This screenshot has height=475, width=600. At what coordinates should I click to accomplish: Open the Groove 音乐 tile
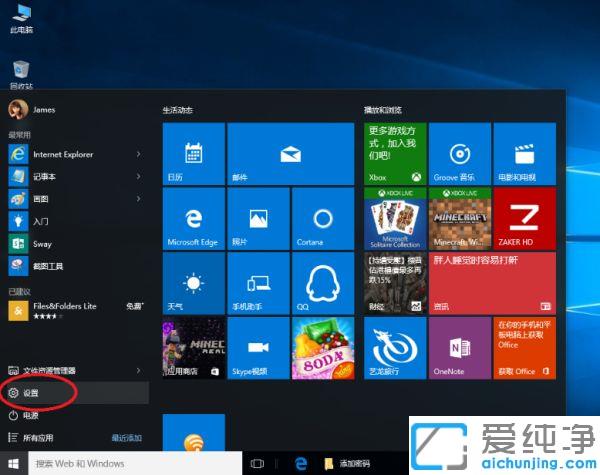(460, 154)
